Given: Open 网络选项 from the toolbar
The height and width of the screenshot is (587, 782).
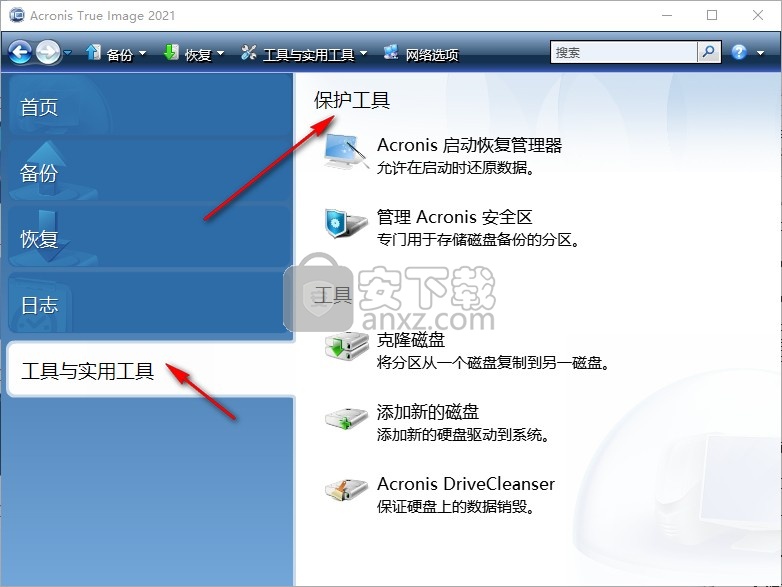Looking at the screenshot, I should point(432,54).
